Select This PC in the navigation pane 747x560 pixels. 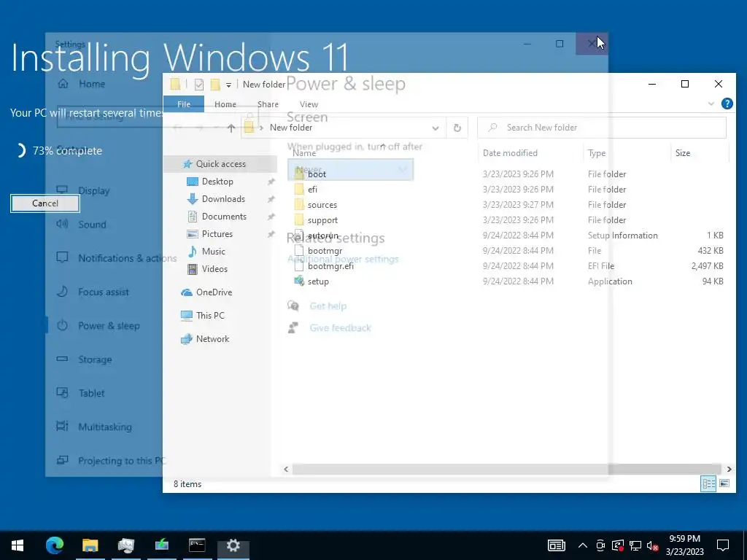click(209, 316)
